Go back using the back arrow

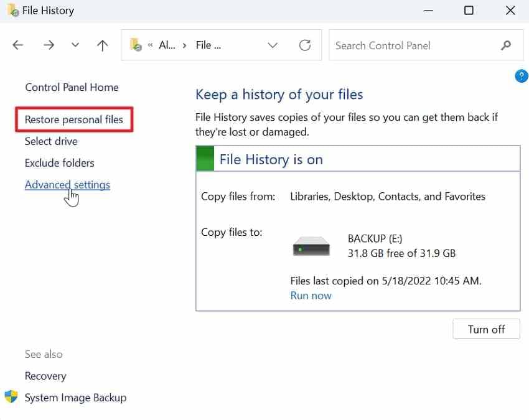click(x=18, y=45)
